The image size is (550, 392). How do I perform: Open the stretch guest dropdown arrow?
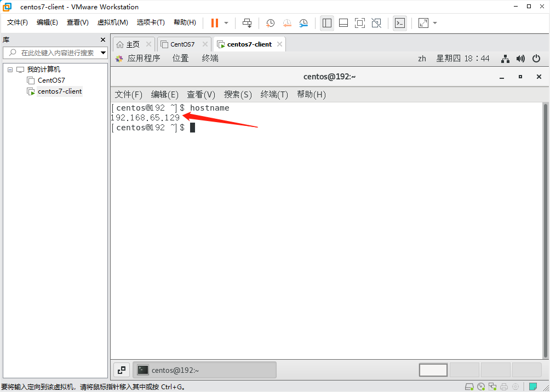[435, 23]
